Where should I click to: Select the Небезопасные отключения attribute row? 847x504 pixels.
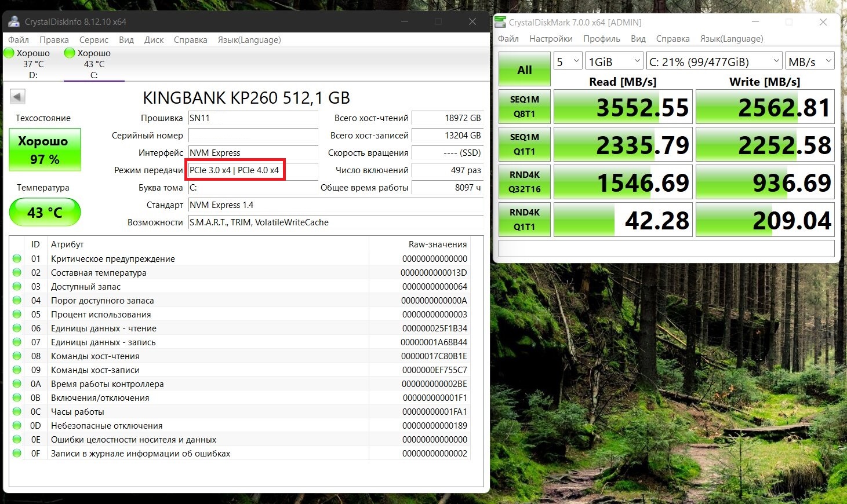click(240, 425)
